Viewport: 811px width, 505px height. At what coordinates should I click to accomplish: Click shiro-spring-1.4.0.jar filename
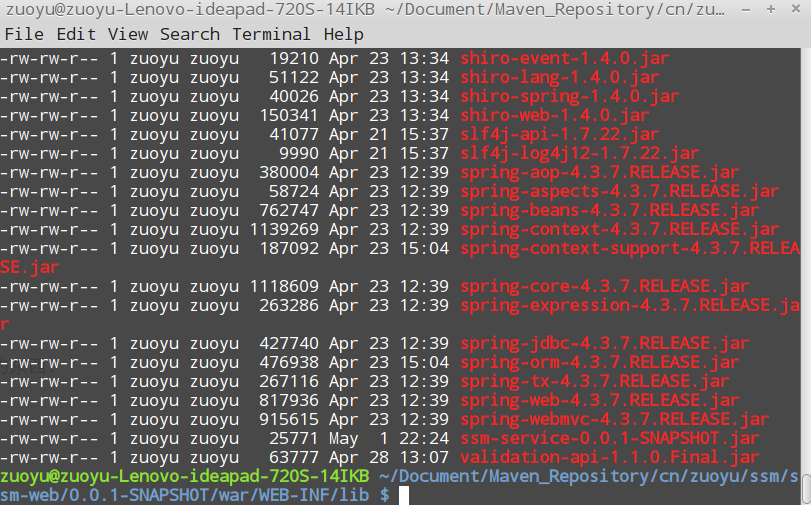[569, 97]
